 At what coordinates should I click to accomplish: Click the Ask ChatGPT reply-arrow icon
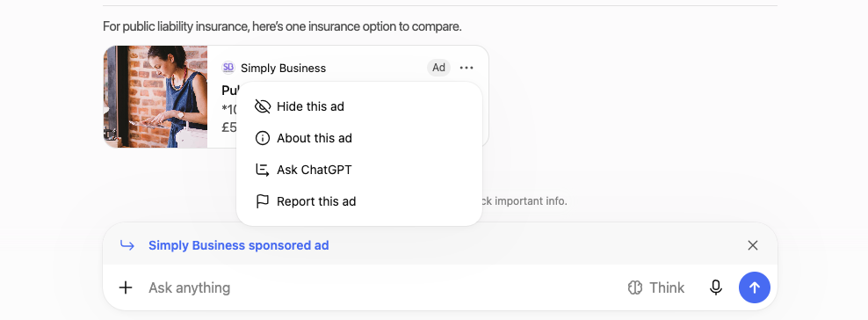(263, 170)
